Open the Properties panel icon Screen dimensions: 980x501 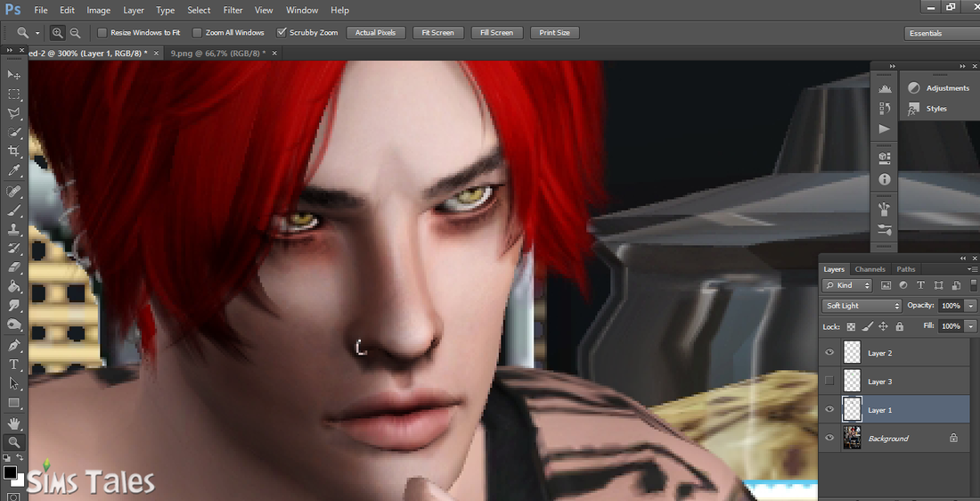click(885, 158)
